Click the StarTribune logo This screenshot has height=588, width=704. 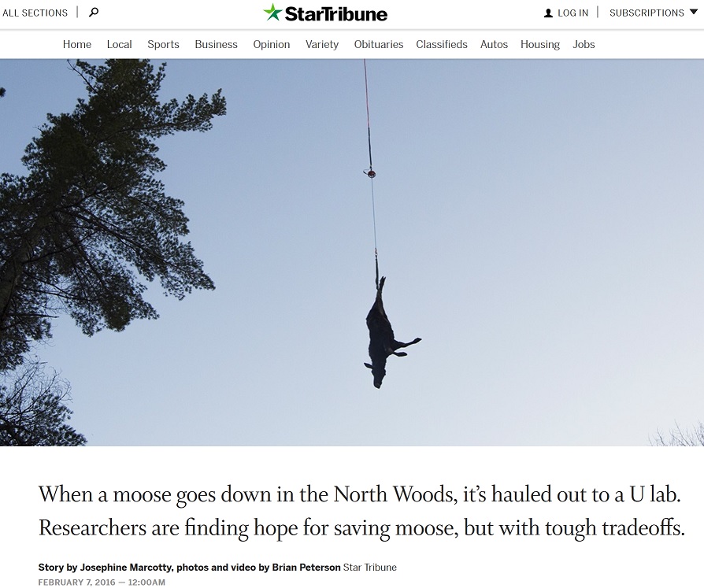[325, 13]
